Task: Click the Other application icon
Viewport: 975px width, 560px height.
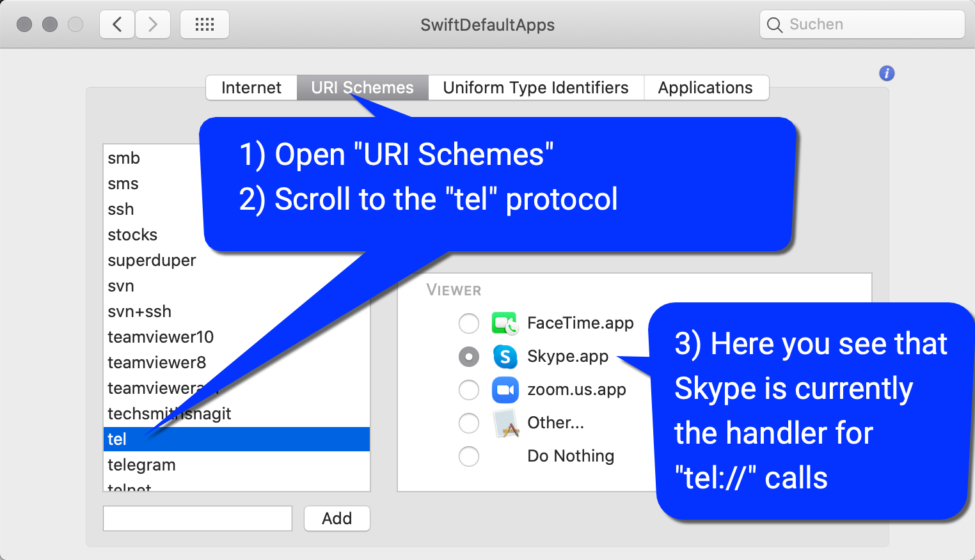Action: pos(505,423)
